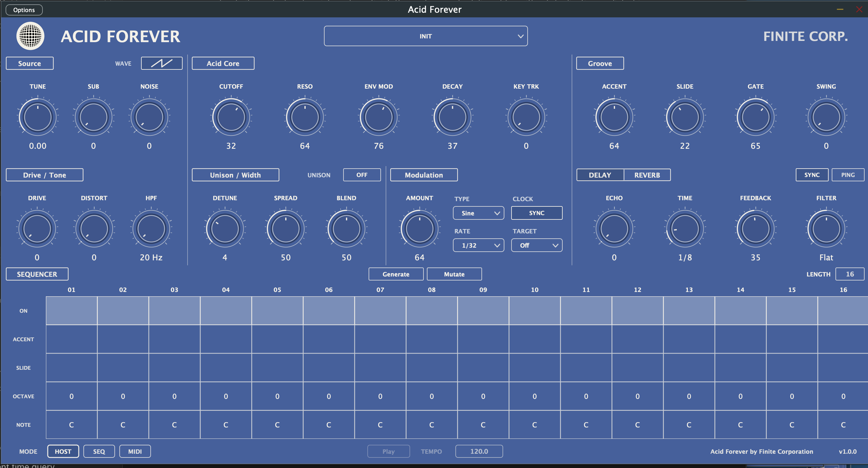Click the DETUNE knob
Screen dimensions: 868x468
tap(225, 229)
